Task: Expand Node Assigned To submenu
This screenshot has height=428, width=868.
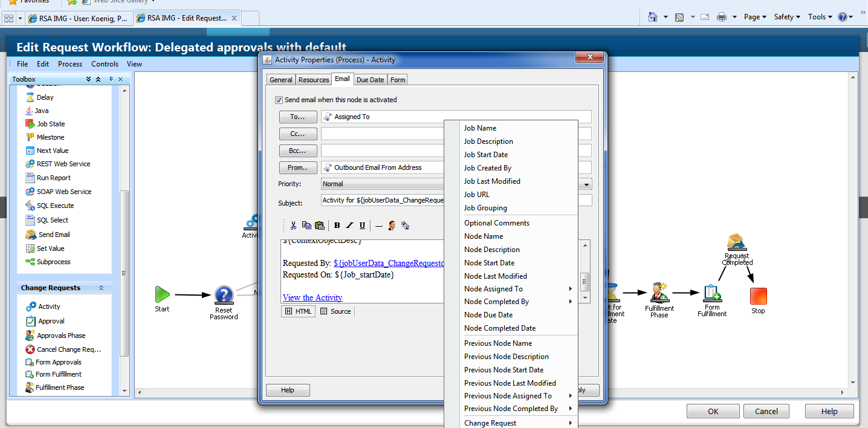Action: click(570, 289)
